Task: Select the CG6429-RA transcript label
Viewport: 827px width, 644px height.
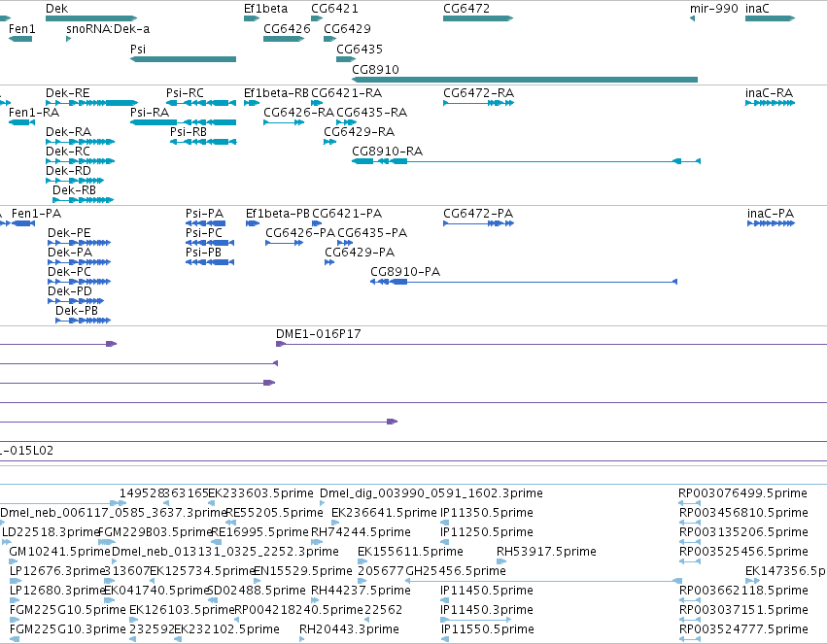Action: coord(359,132)
